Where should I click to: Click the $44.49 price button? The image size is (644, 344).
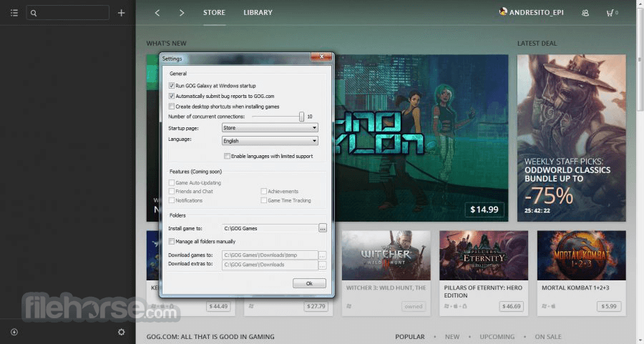(218, 306)
